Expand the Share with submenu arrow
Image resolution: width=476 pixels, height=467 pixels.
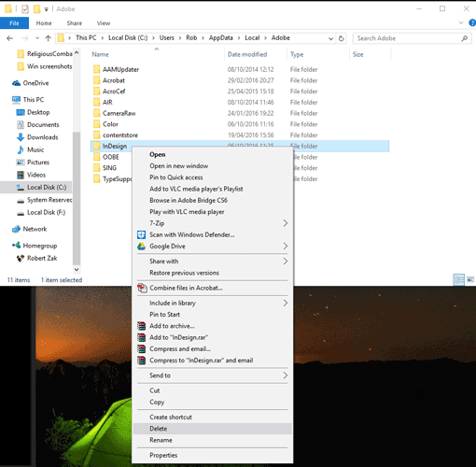pyautogui.click(x=285, y=262)
